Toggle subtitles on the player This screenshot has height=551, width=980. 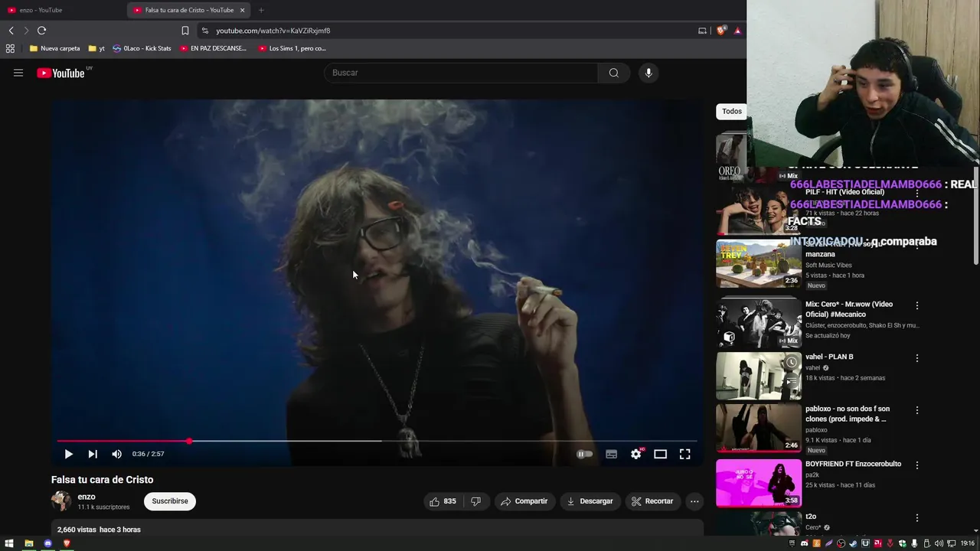[x=611, y=454]
